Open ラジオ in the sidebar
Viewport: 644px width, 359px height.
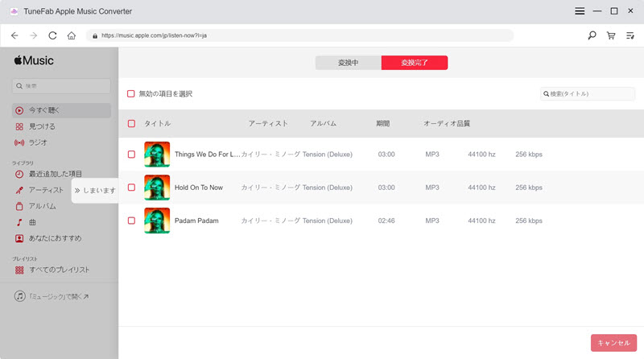31,142
